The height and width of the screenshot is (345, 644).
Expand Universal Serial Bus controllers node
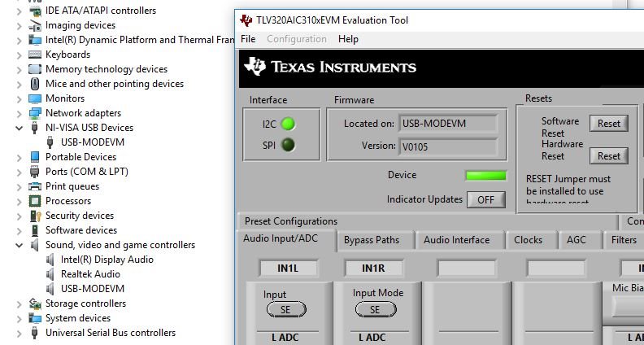[x=19, y=333]
